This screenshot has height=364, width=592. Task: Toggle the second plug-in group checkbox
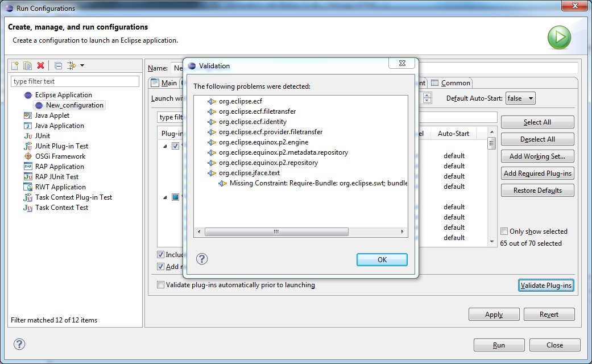(x=175, y=197)
